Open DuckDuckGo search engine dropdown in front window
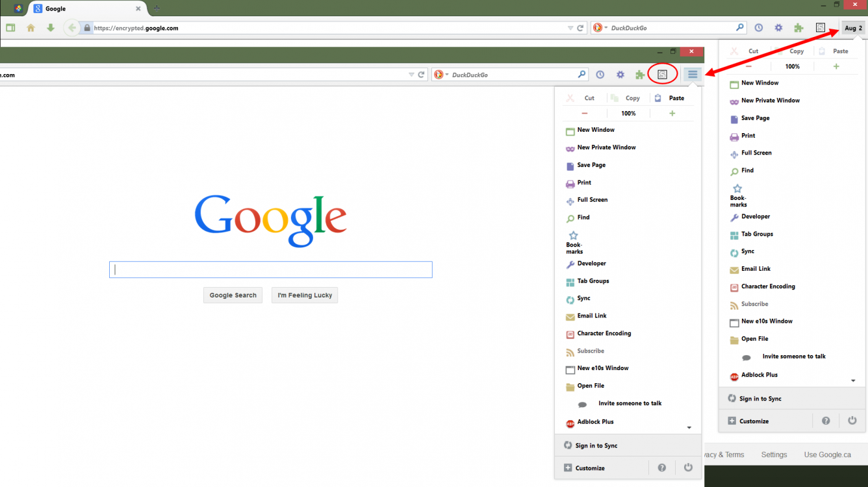 point(441,75)
